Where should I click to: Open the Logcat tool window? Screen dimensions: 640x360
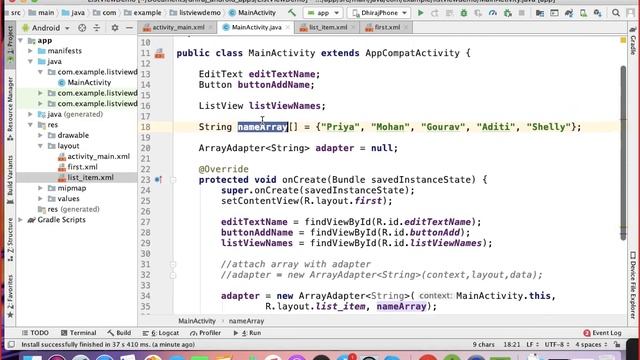click(161, 333)
